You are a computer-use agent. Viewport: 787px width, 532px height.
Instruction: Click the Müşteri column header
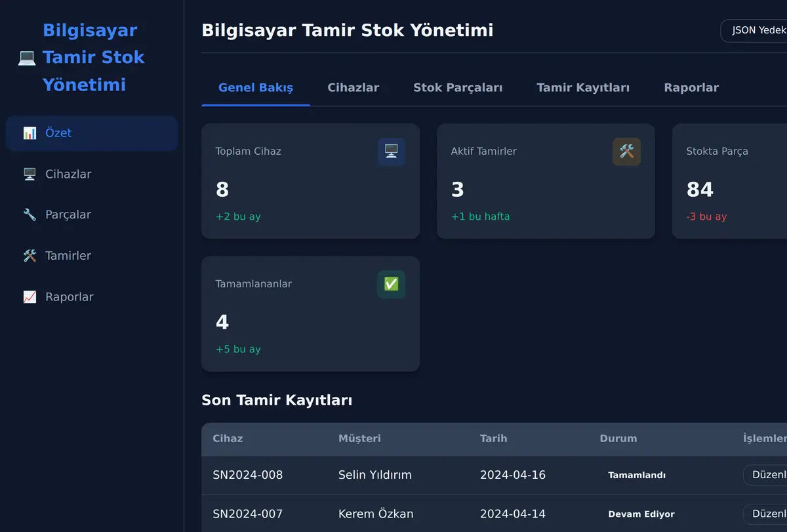tap(359, 438)
